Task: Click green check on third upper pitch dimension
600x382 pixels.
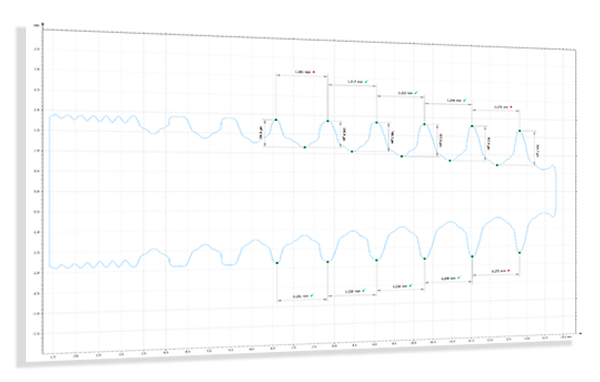Action: [x=416, y=93]
